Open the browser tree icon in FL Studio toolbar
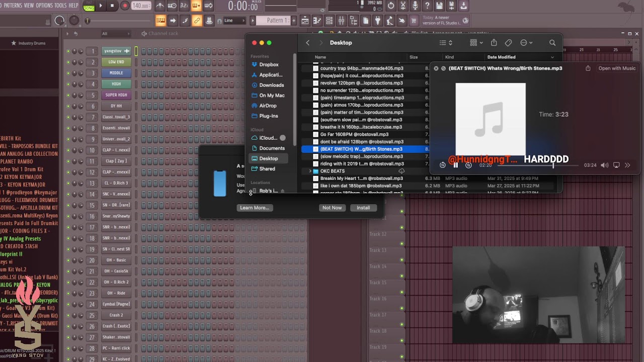 pyautogui.click(x=354, y=21)
